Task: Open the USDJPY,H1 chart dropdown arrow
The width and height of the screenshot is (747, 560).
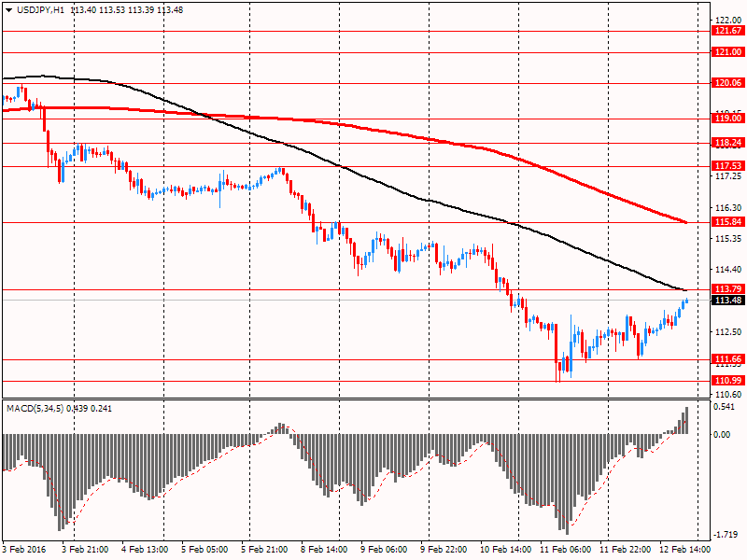Action: click(9, 10)
